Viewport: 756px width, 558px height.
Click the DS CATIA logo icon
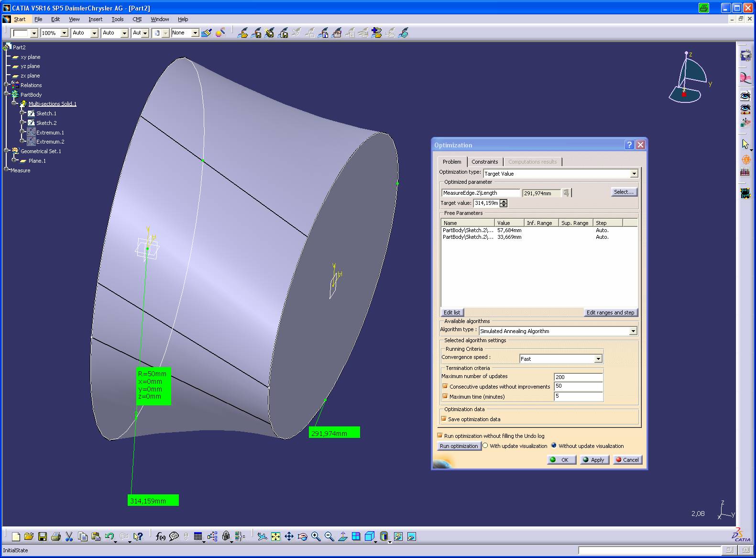pos(741,535)
